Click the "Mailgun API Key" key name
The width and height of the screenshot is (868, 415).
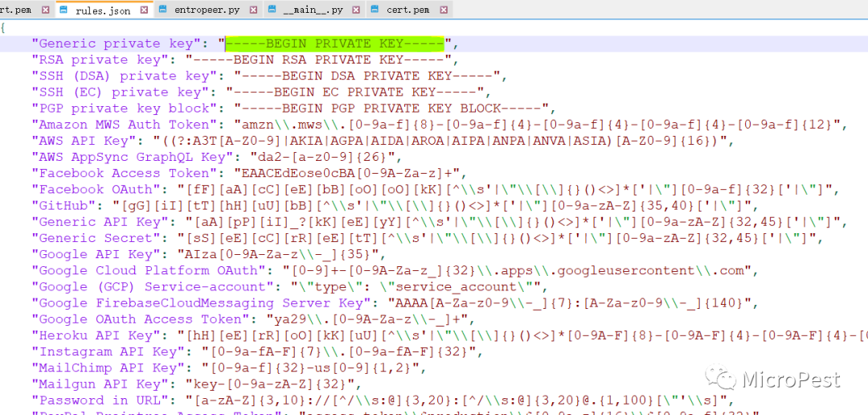pyautogui.click(x=100, y=384)
